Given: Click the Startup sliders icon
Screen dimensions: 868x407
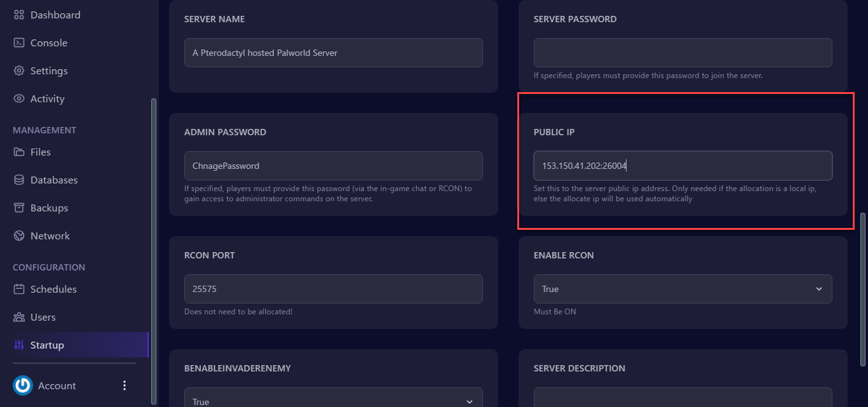Looking at the screenshot, I should pyautogui.click(x=19, y=345).
